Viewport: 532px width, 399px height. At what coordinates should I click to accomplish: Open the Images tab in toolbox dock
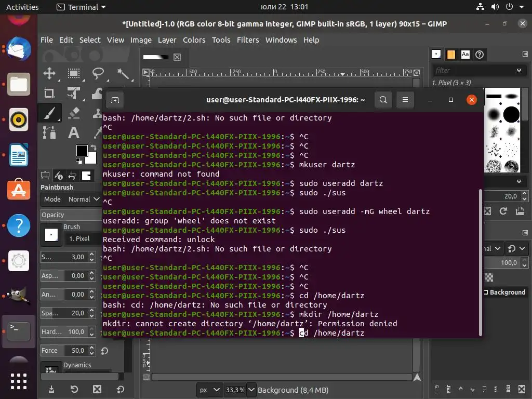[86, 176]
